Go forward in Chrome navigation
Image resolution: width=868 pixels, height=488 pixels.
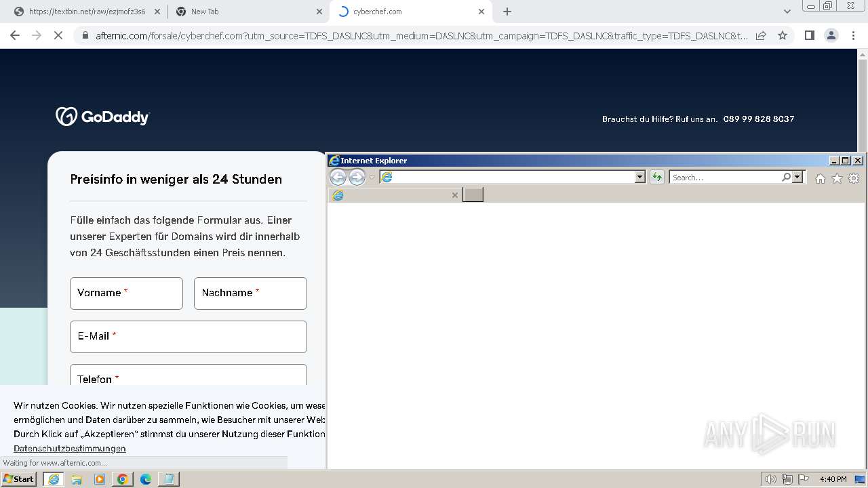pyautogui.click(x=37, y=35)
